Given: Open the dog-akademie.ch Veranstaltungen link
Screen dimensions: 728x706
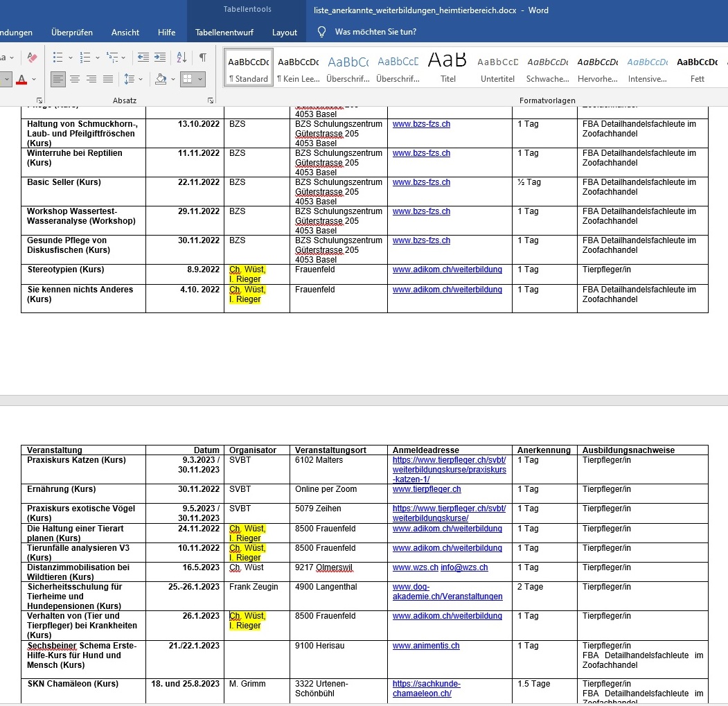Looking at the screenshot, I should (x=447, y=592).
